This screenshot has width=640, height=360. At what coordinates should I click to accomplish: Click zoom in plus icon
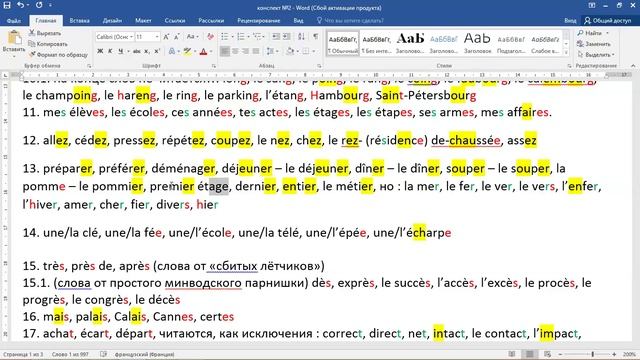[614, 354]
